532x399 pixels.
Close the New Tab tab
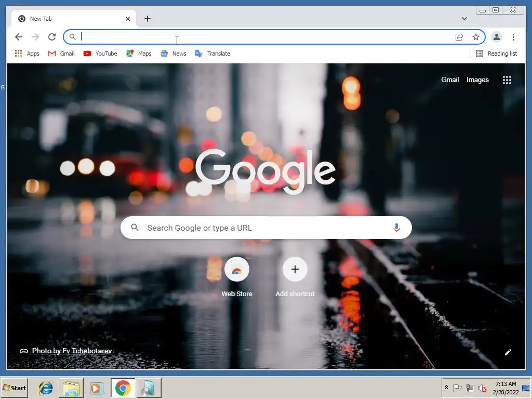click(128, 19)
